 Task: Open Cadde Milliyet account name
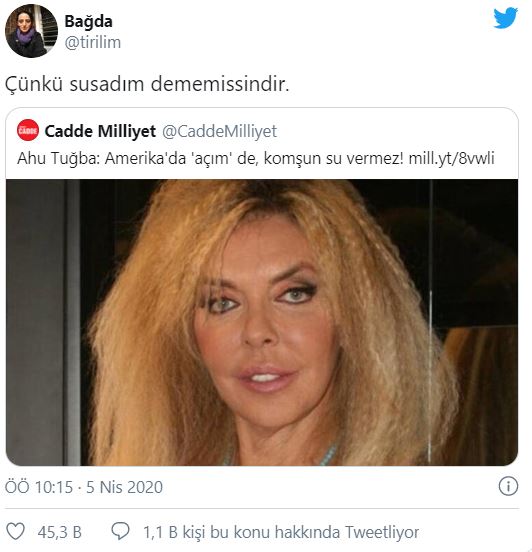(100, 131)
